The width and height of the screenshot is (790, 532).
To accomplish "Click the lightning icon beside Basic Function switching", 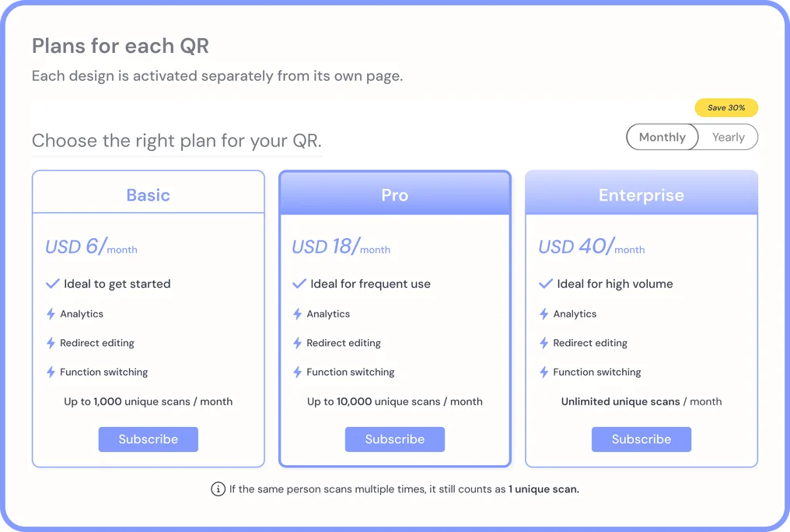I will point(51,373).
